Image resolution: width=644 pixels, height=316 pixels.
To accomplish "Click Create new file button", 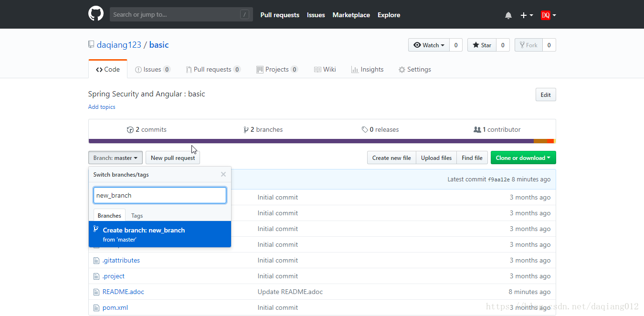I will click(391, 158).
